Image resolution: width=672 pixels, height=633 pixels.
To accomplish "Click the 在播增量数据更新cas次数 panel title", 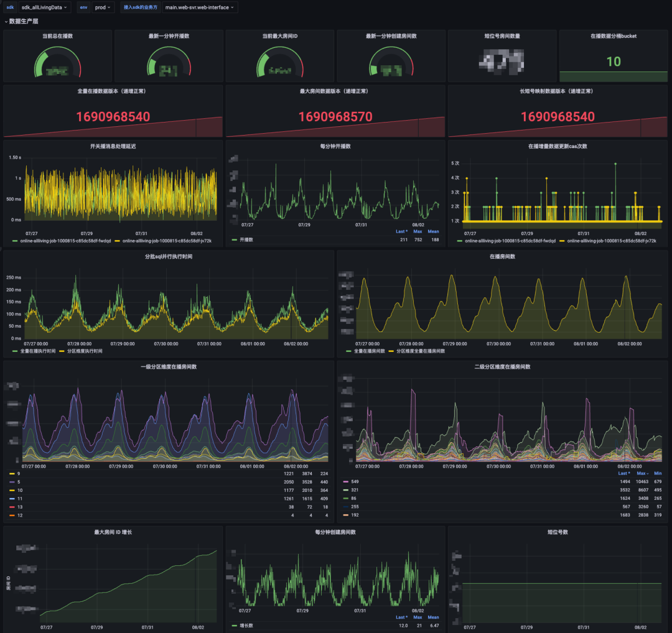I will click(x=558, y=146).
